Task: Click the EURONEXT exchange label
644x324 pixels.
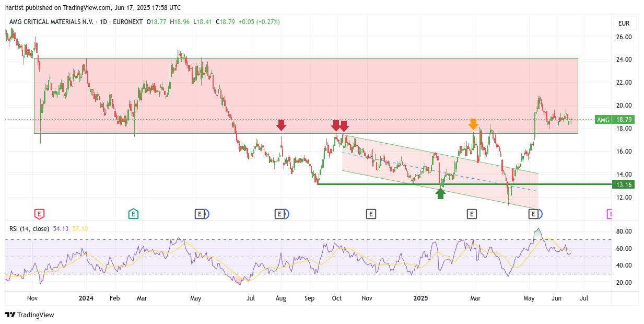Action: coord(128,22)
